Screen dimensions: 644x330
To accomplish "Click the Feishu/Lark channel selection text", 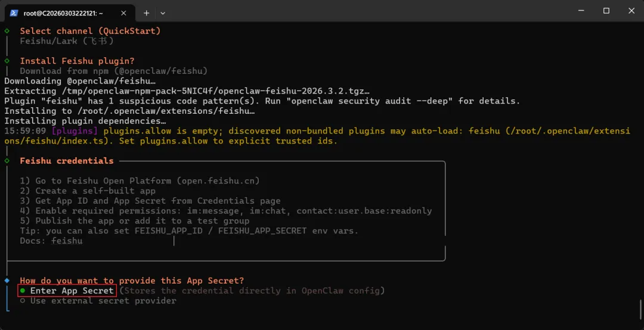I will 67,41.
